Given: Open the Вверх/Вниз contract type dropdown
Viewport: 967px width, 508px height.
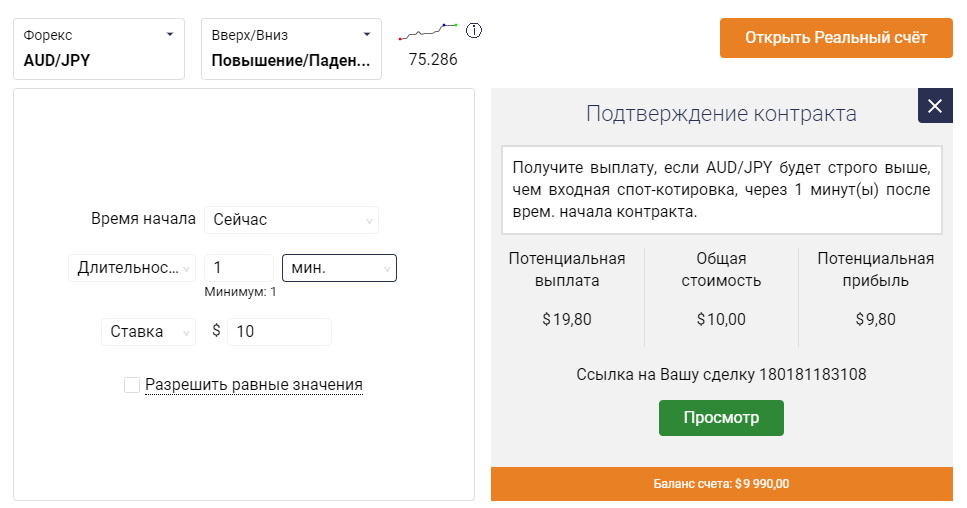Looking at the screenshot, I should (x=291, y=48).
